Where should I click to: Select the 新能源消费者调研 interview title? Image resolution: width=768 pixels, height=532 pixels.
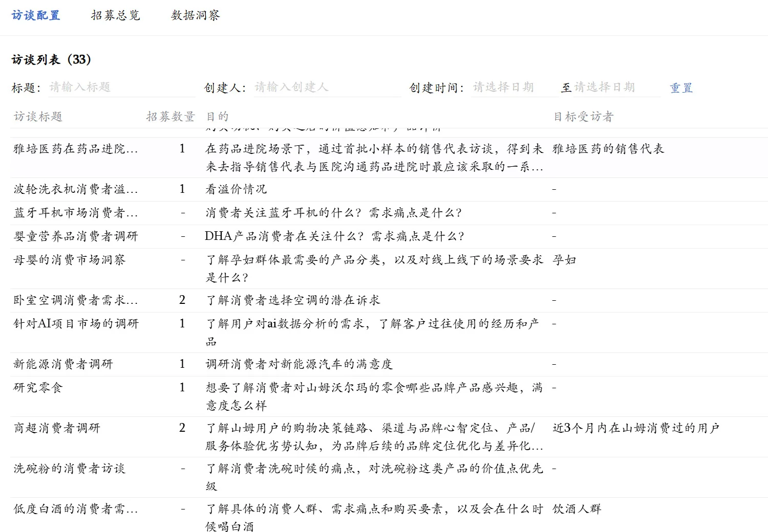point(63,364)
